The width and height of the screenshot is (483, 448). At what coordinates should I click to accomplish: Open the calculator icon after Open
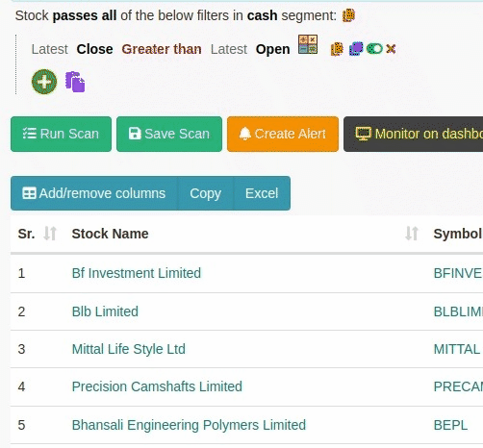click(308, 44)
